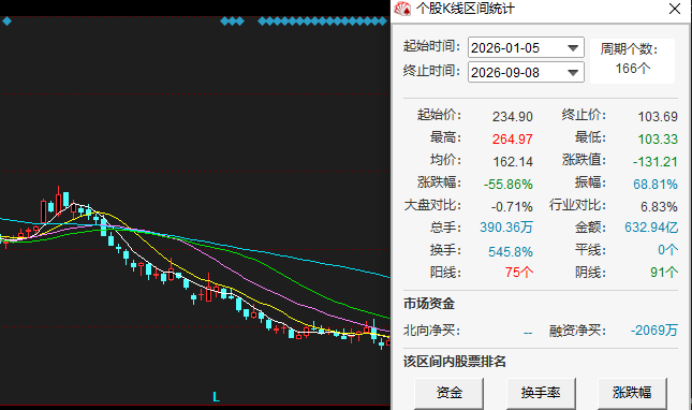Click the 换手率 ranking button
The image size is (692, 410).
point(541,392)
